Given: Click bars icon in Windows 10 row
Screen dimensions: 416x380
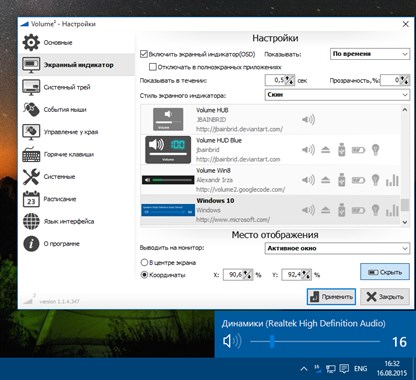Looking at the screenshot, I should pos(392,210).
